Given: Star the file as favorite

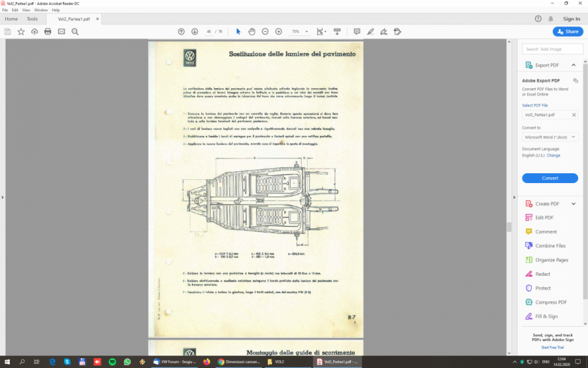Looking at the screenshot, I should pyautogui.click(x=21, y=31).
